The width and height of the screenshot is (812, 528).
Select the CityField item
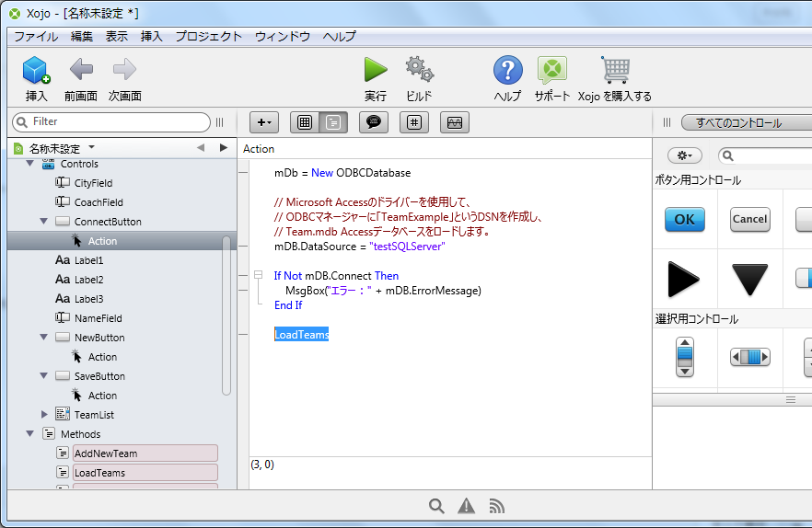click(93, 183)
